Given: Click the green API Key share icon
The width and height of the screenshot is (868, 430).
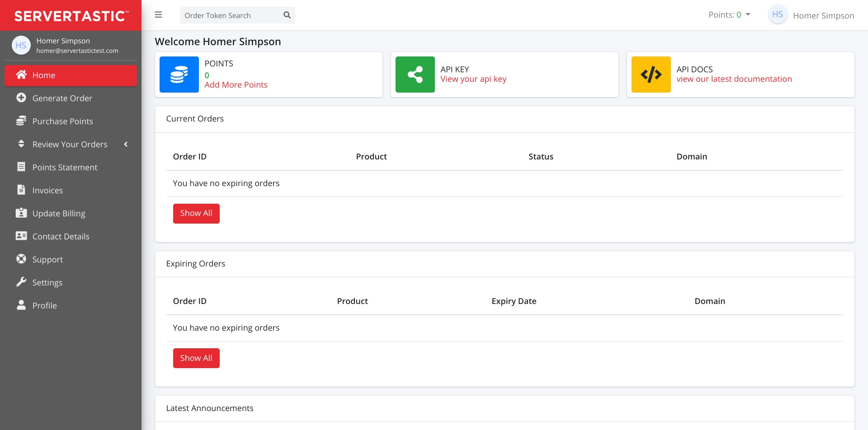Looking at the screenshot, I should coord(415,74).
